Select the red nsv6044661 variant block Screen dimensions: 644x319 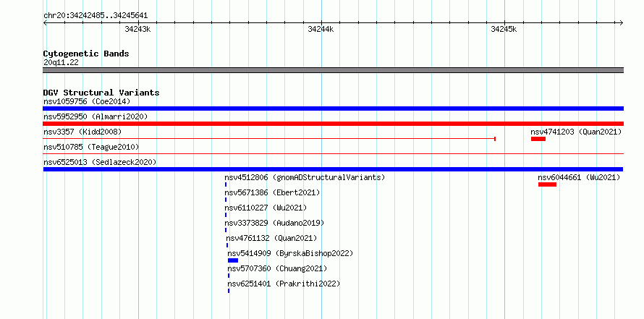point(547,184)
